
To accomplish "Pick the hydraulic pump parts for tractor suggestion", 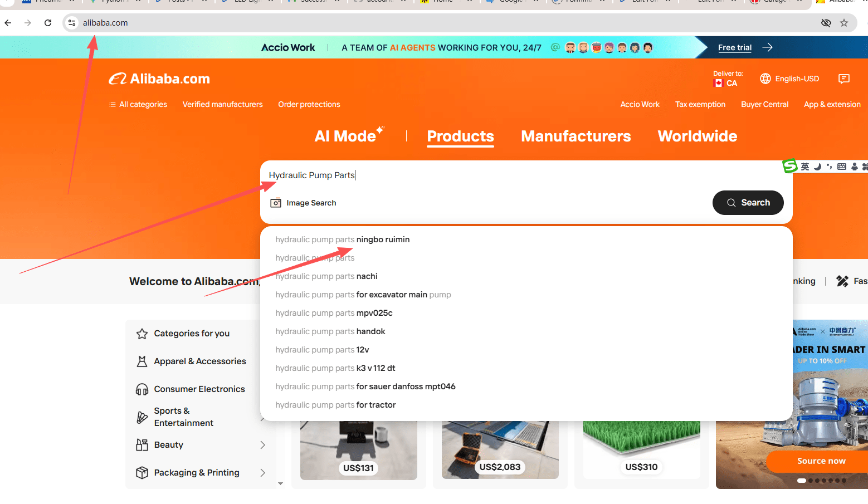I will pyautogui.click(x=526, y=405).
